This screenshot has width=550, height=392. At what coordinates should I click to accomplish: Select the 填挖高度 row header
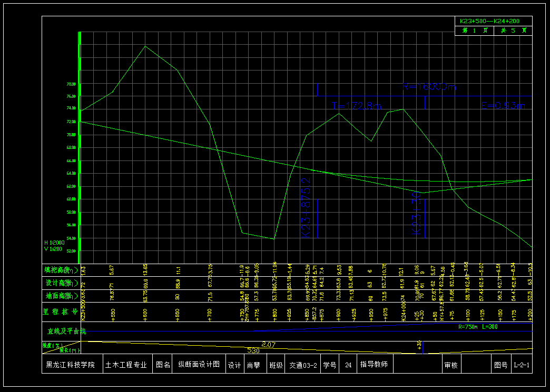point(61,270)
